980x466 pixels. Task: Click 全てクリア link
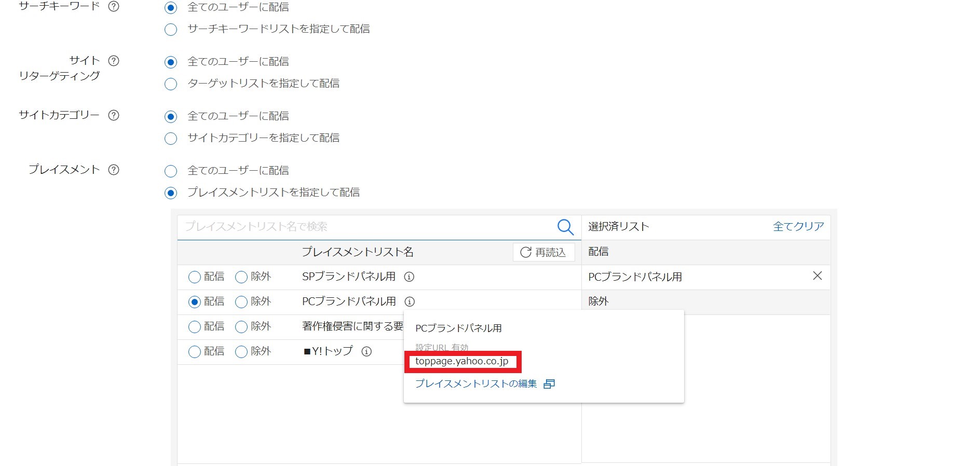[x=798, y=226]
